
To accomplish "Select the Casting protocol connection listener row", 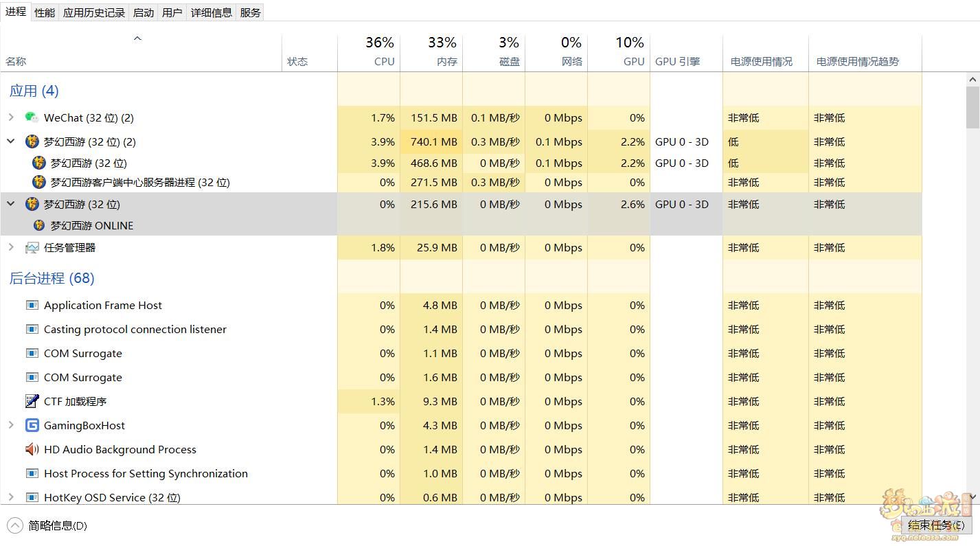I will (461, 329).
